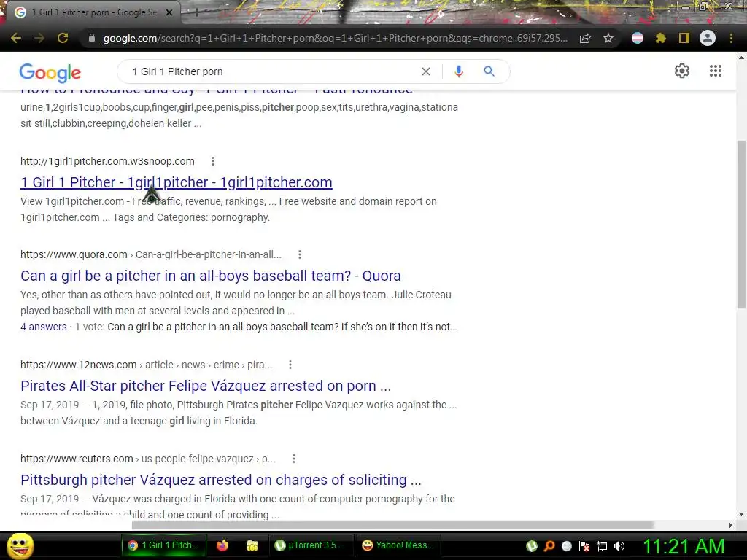Reload the current page

(63, 38)
